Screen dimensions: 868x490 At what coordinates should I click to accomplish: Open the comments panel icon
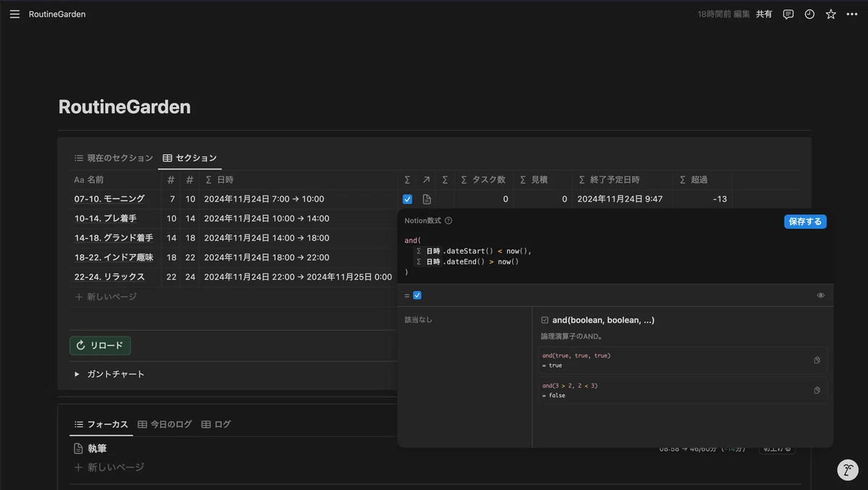pyautogui.click(x=788, y=14)
